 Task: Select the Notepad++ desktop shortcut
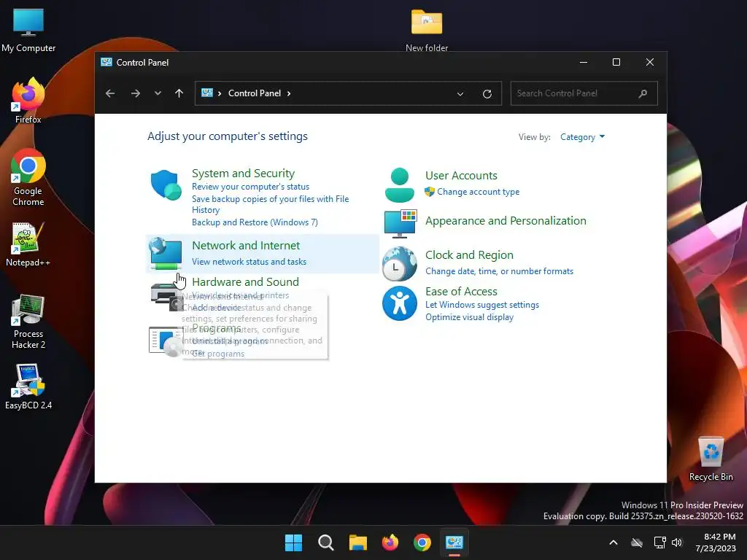(x=28, y=244)
